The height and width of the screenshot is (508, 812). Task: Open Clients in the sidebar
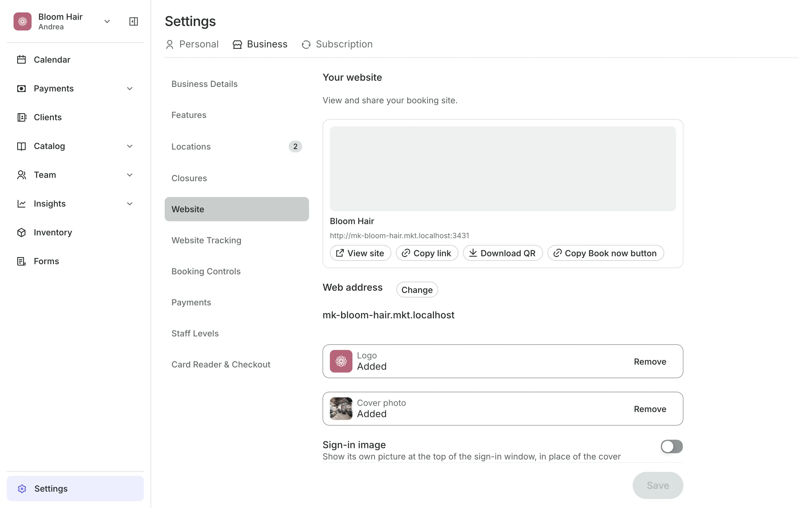coord(75,117)
